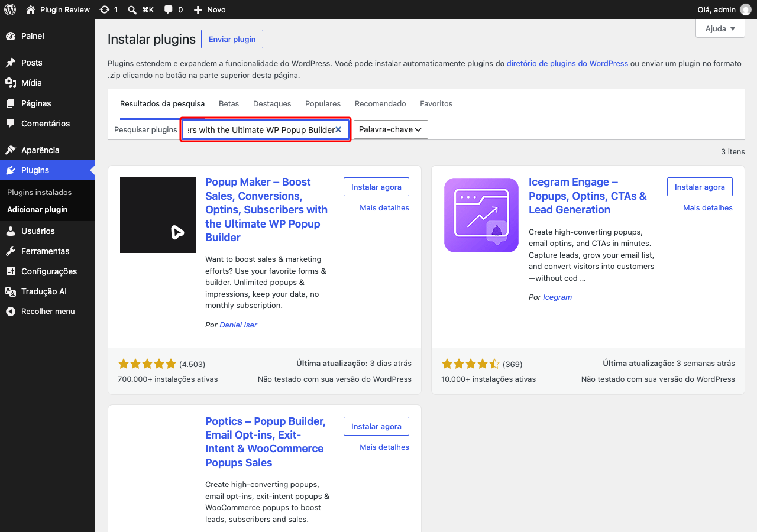The image size is (757, 532).
Task: Click the Popup Maker rating count (4.503)
Action: (192, 364)
